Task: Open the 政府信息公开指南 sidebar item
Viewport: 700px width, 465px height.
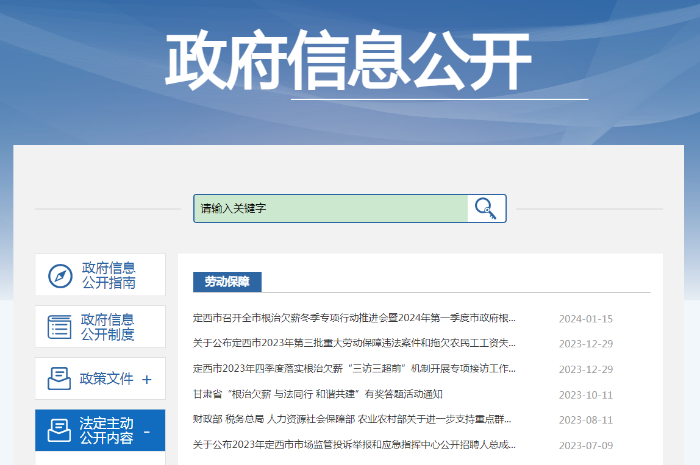Action: tap(108, 275)
